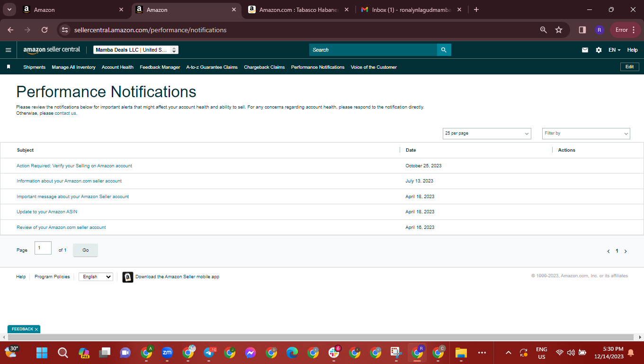Reload the page with the refresh icon
Viewport: 644px width, 364px height.
45,30
